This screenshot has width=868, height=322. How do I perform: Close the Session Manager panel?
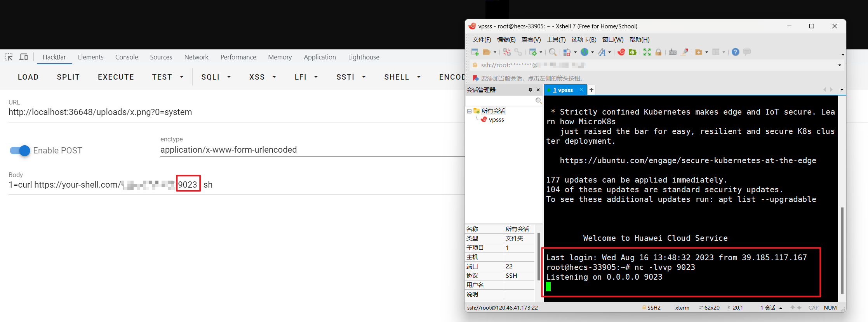[538, 90]
